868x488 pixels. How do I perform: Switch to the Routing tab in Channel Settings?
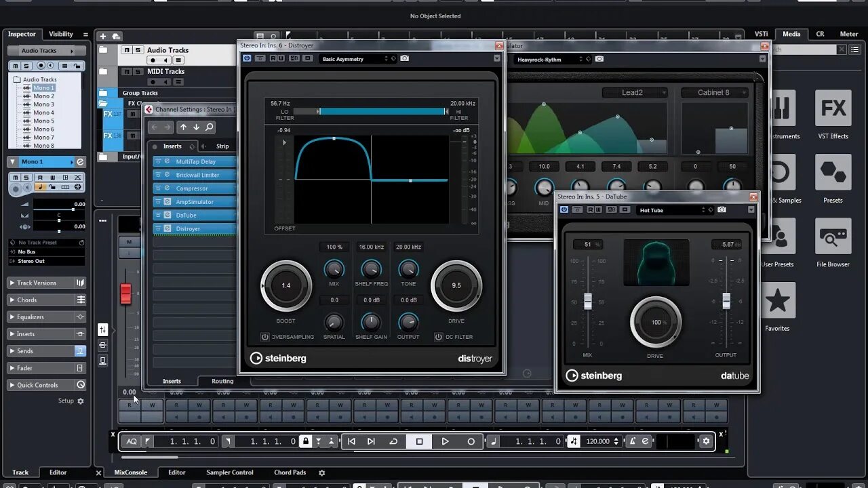click(222, 381)
